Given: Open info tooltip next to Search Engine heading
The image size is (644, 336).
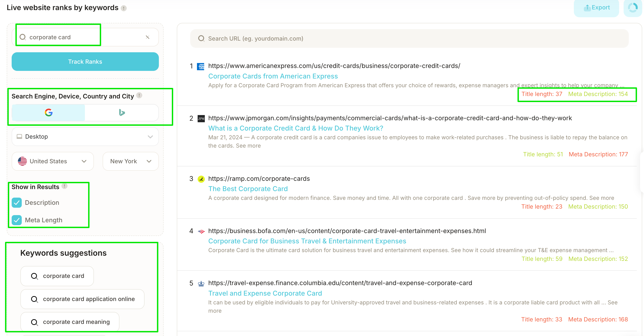Looking at the screenshot, I should point(140,96).
